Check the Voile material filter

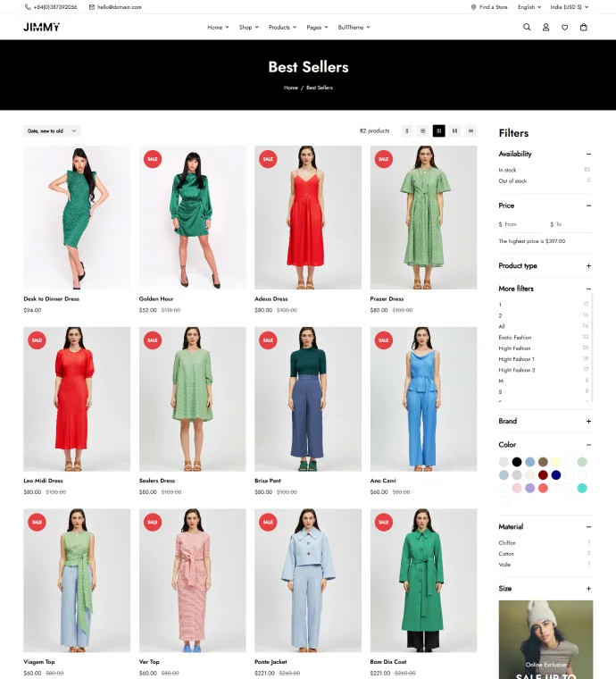point(504,565)
